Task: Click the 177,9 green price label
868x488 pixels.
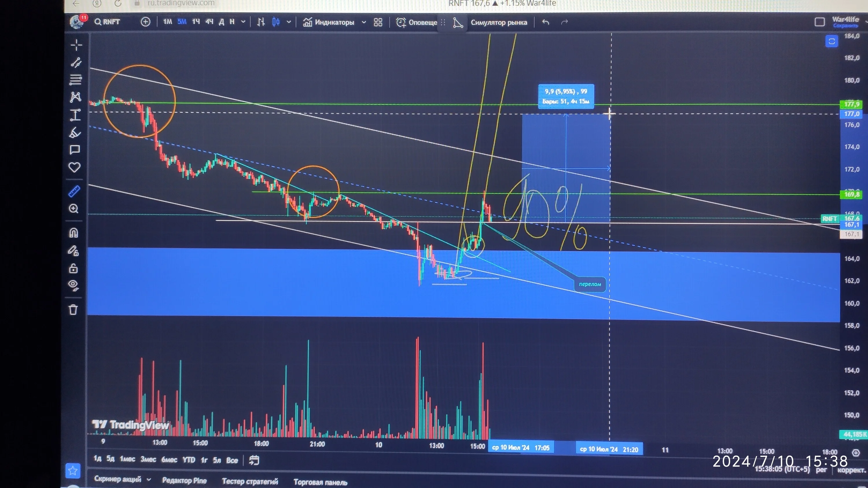Action: 852,104
